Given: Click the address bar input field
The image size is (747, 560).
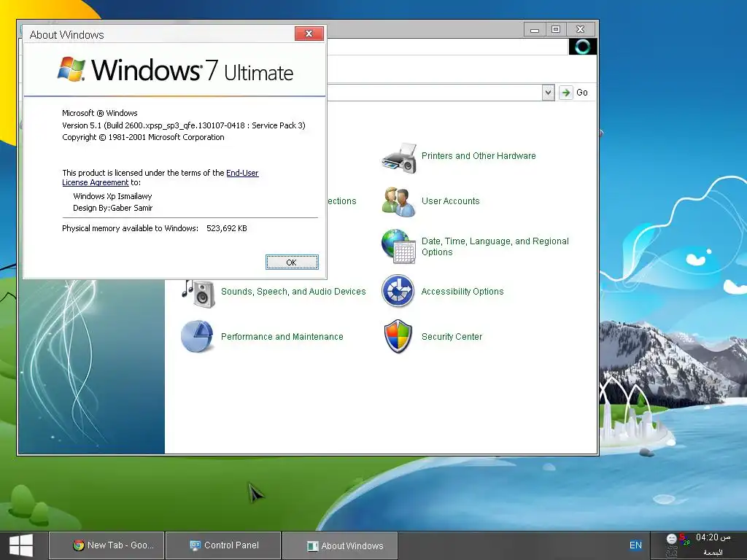Looking at the screenshot, I should coord(434,93).
